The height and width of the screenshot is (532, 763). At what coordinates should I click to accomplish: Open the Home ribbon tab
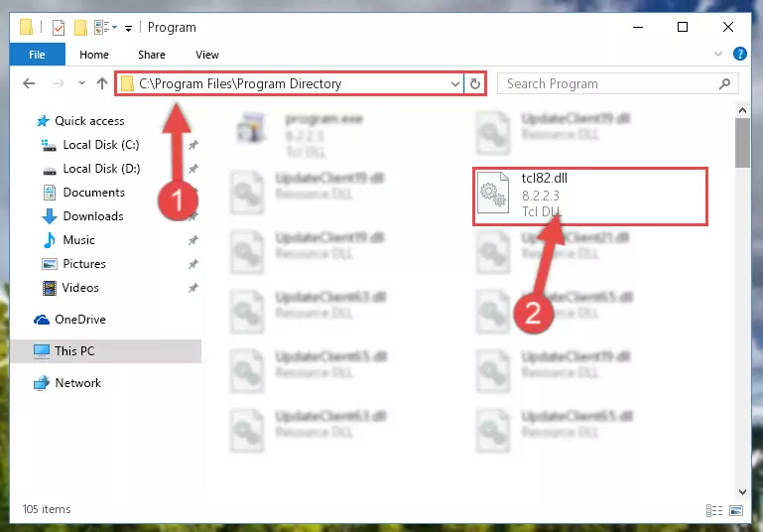point(94,55)
